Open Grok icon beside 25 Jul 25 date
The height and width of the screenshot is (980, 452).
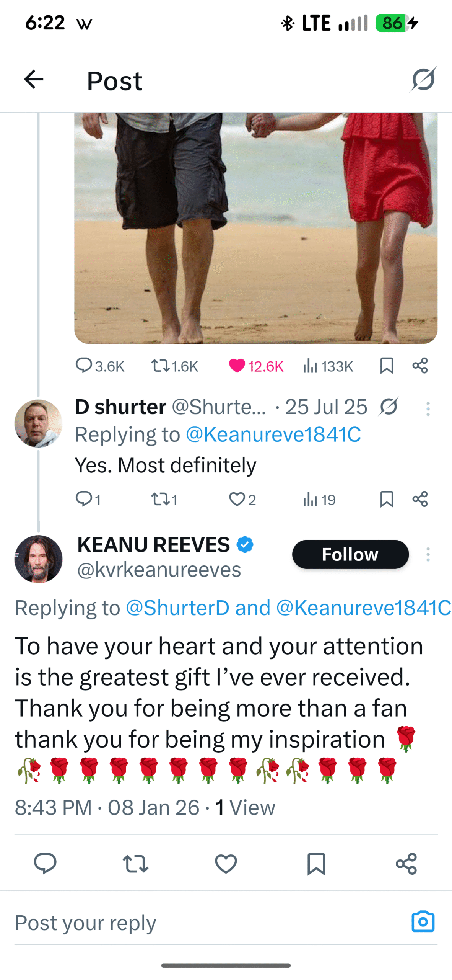tap(388, 406)
